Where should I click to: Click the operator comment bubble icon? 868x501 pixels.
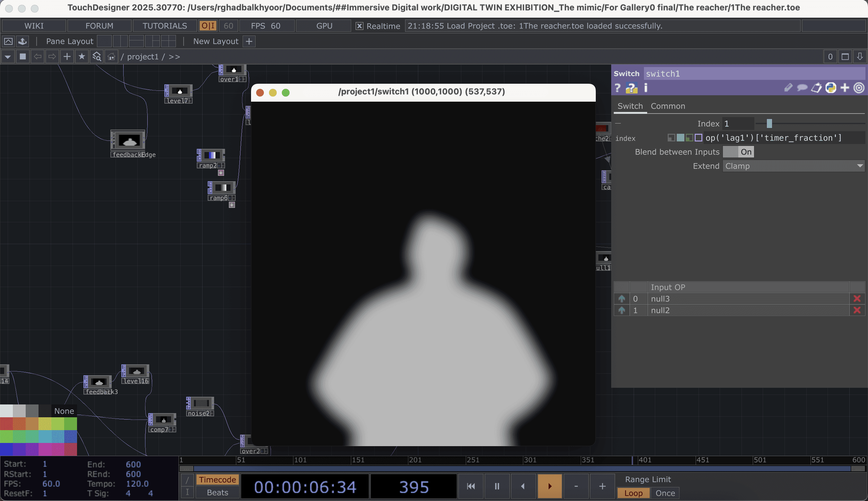tap(802, 88)
